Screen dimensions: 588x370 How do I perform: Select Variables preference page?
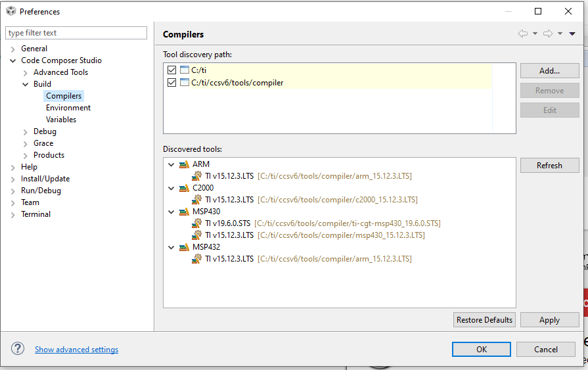pos(61,120)
